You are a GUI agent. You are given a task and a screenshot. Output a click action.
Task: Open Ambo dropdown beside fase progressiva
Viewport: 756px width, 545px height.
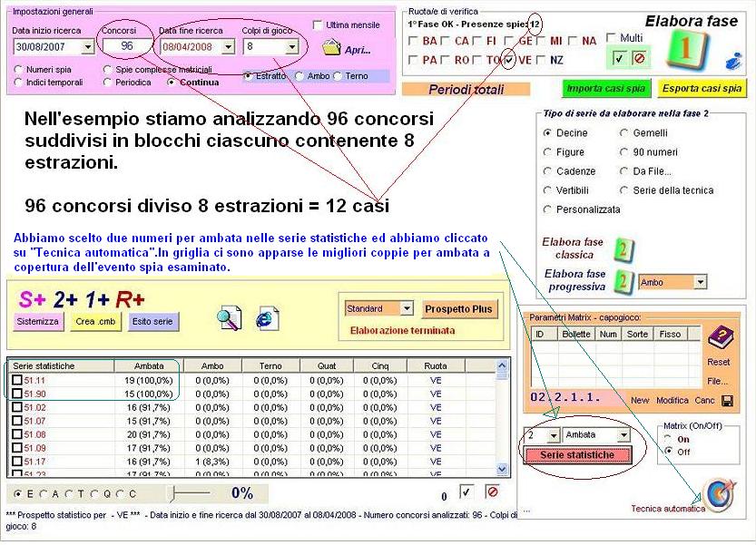click(701, 282)
